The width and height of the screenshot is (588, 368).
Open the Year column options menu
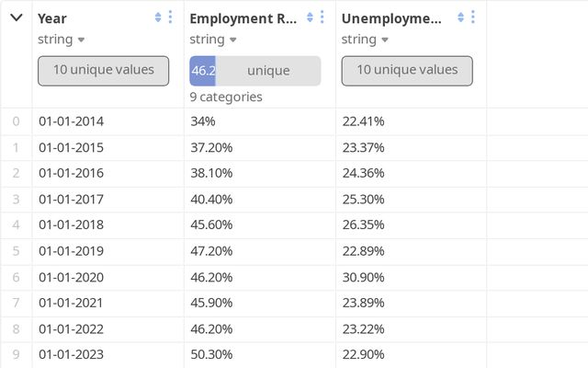click(170, 17)
